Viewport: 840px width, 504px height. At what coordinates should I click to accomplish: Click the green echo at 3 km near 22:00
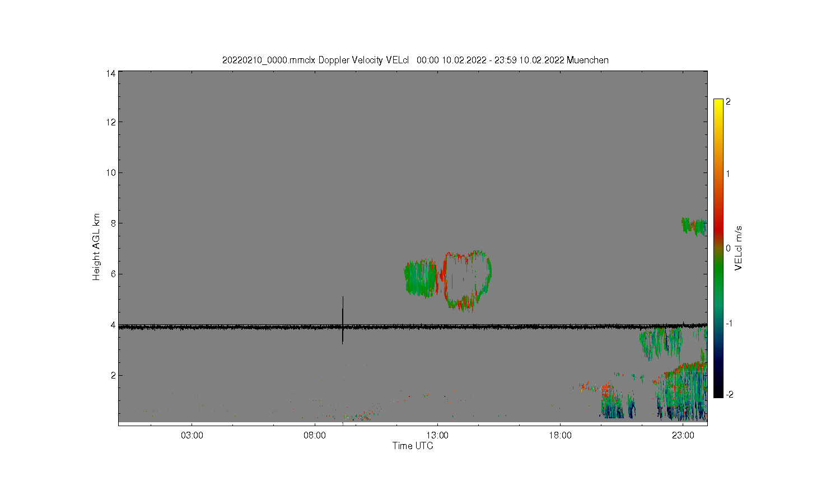click(661, 343)
